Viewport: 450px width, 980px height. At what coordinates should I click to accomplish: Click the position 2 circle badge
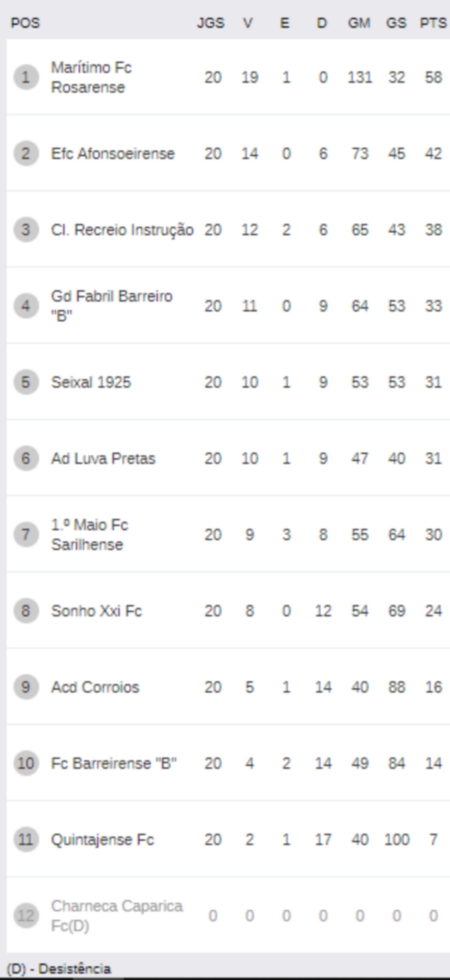click(26, 153)
